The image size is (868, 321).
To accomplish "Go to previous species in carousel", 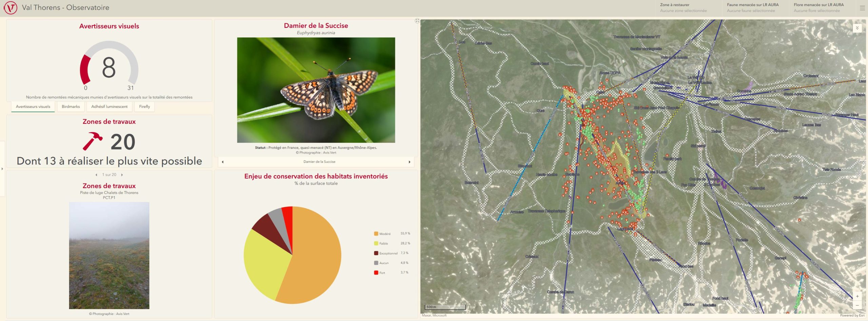I will click(x=223, y=162).
